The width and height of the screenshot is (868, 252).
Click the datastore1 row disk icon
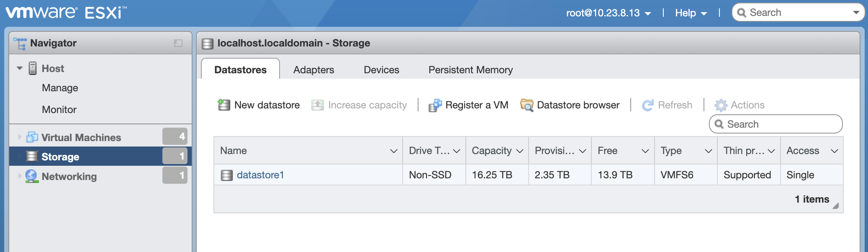[x=226, y=175]
